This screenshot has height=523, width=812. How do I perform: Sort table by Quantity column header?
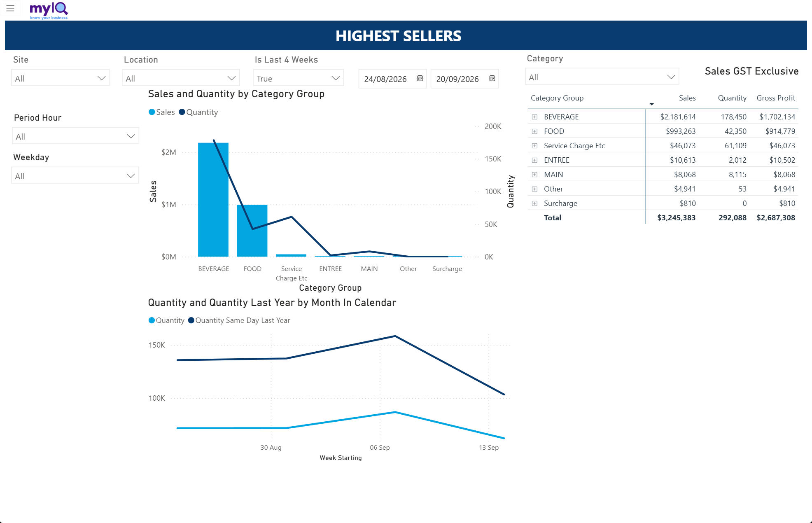[x=732, y=98]
